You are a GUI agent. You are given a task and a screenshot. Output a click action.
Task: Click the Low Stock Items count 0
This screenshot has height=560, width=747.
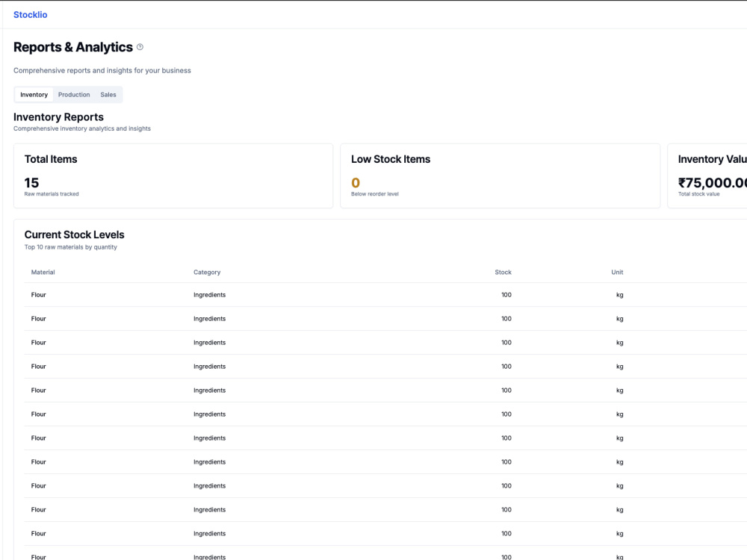356,183
